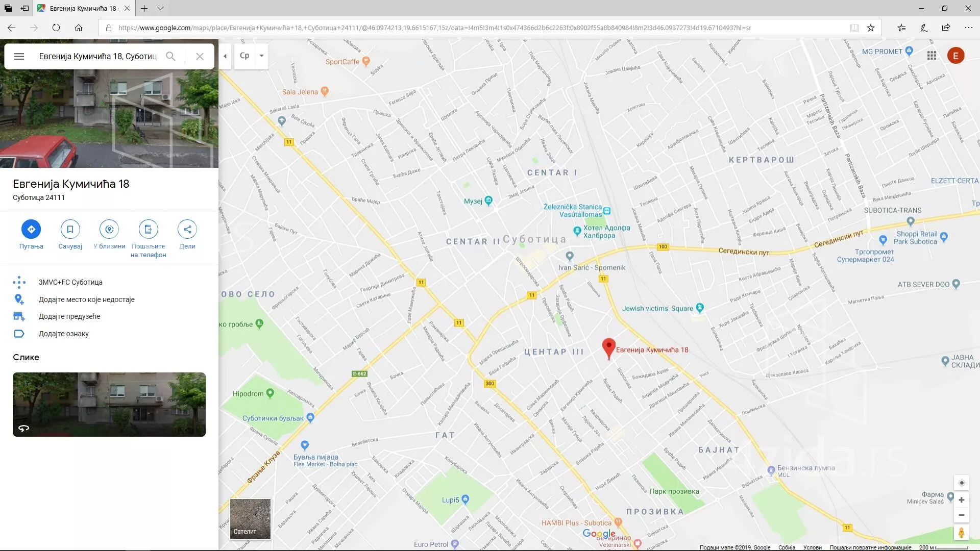Image resolution: width=980 pixels, height=551 pixels.
Task: Toggle the Сателит satellite view thumbnail
Action: tap(250, 519)
